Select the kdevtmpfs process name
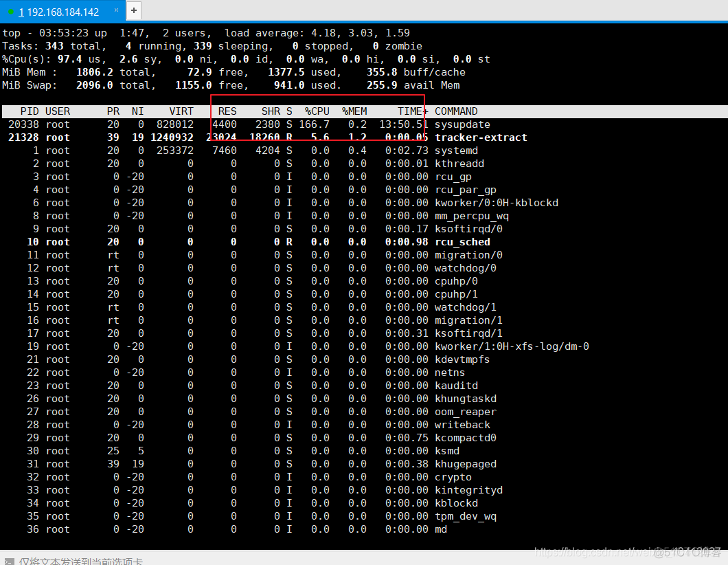 click(462, 359)
